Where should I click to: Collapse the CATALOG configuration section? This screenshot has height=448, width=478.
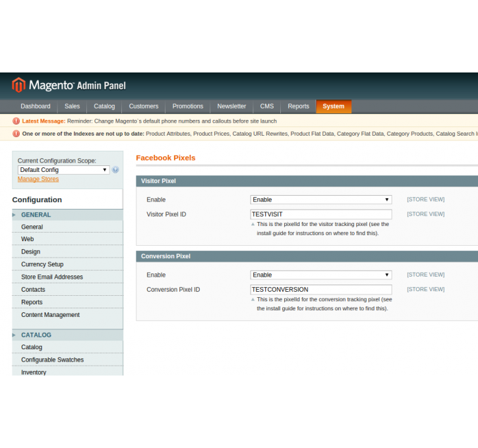pos(67,335)
